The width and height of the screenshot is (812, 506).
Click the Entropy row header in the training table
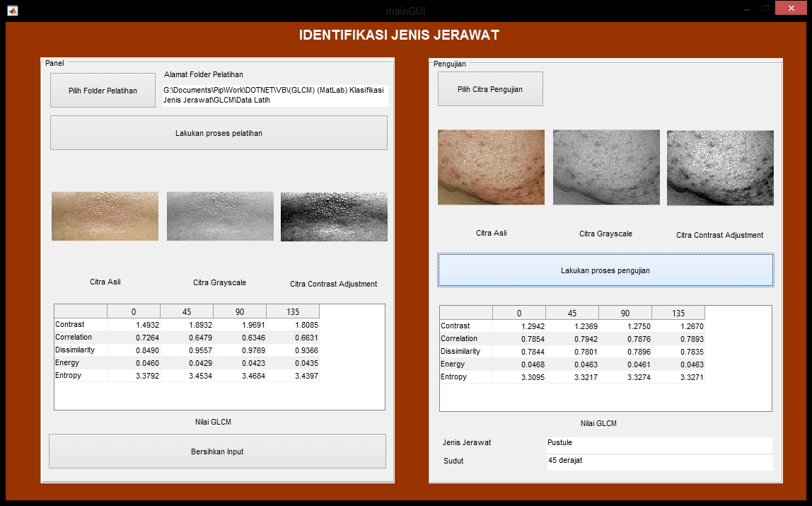tap(81, 375)
